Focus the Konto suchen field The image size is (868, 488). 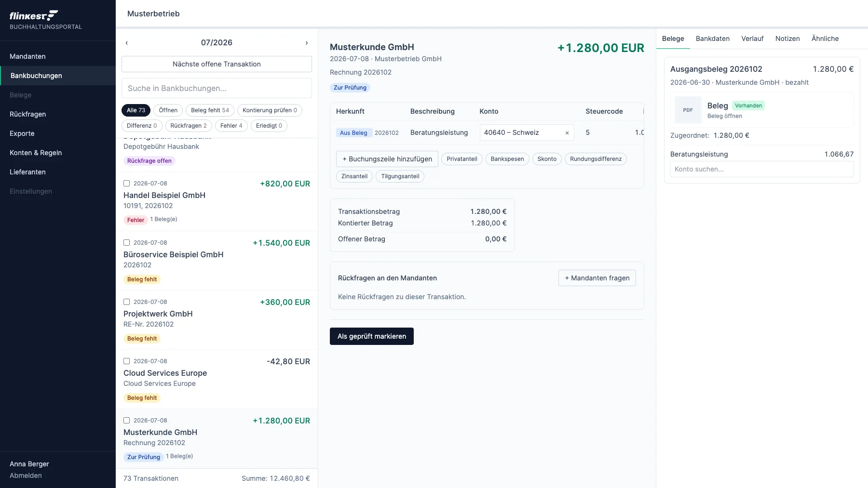point(762,169)
